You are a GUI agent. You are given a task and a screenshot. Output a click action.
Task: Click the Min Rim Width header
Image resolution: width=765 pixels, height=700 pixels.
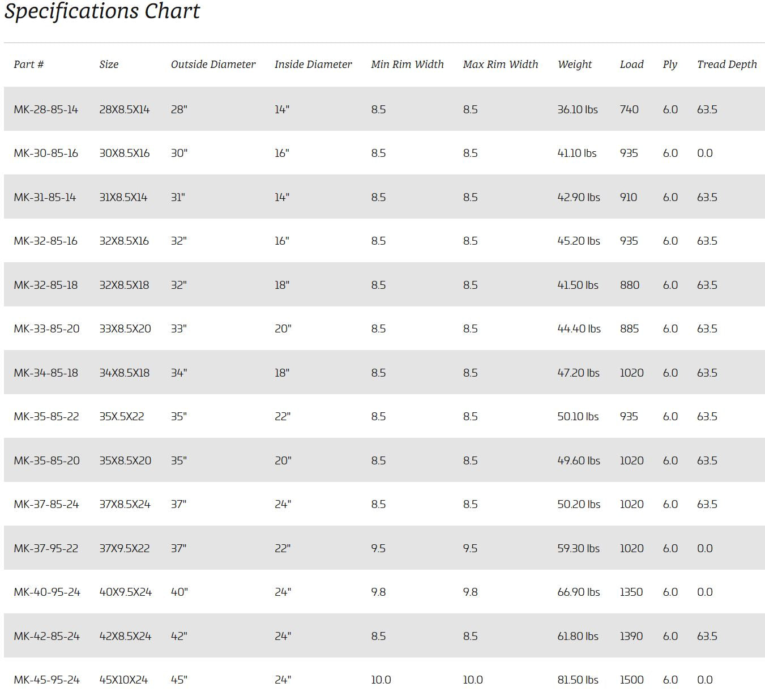point(407,65)
